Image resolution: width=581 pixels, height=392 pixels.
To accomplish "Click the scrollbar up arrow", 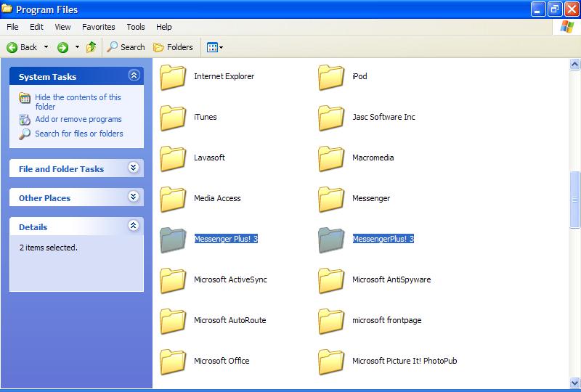I will (574, 65).
